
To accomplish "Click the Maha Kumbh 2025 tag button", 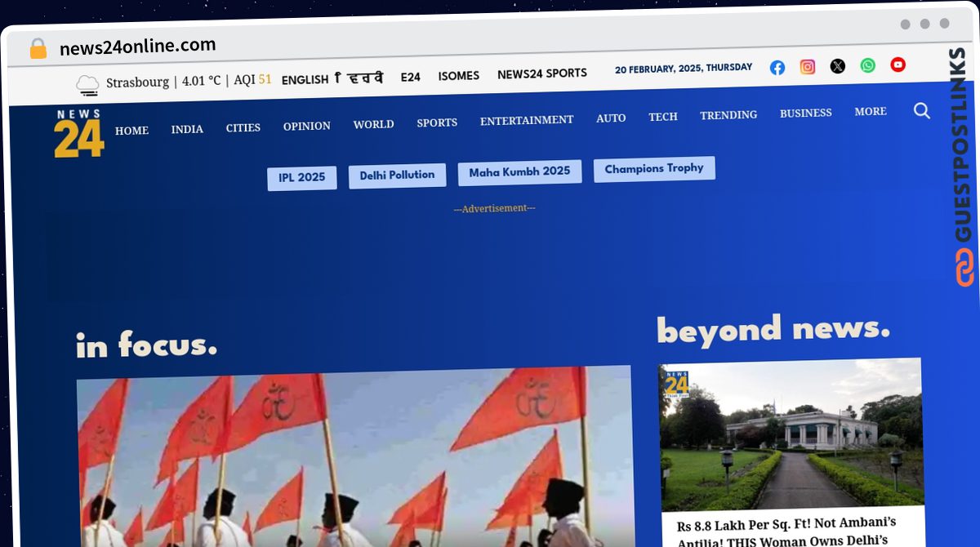I will 519,172.
